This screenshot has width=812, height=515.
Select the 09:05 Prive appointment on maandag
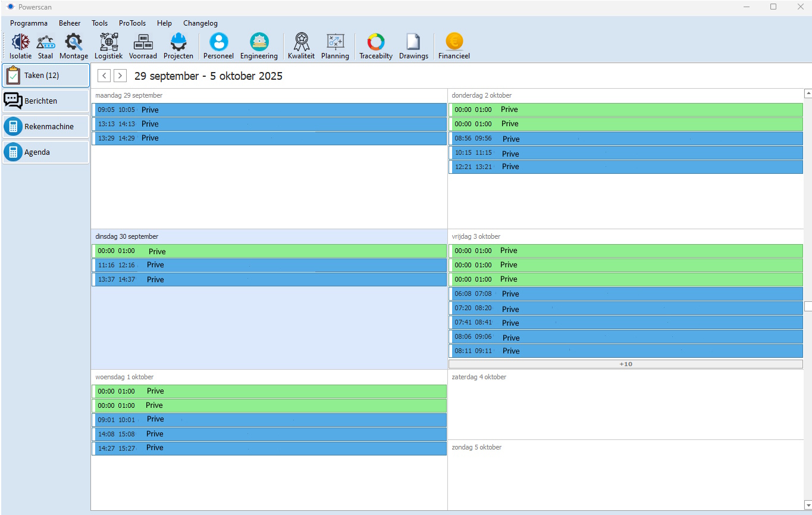pyautogui.click(x=269, y=110)
